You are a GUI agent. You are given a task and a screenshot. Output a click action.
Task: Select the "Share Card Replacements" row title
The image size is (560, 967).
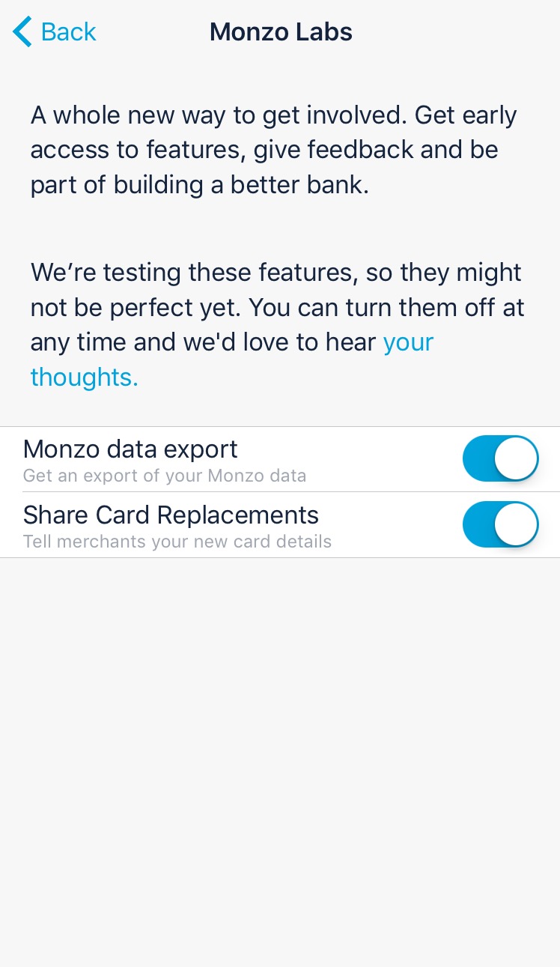click(171, 515)
